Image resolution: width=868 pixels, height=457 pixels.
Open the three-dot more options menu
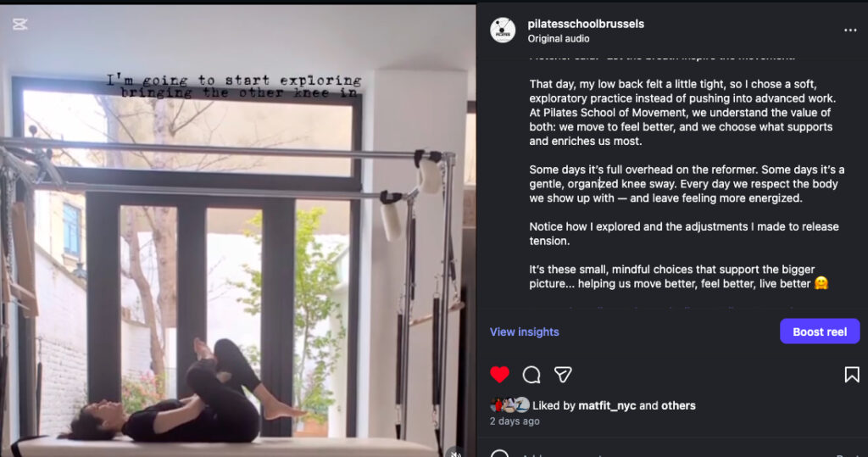tap(850, 31)
